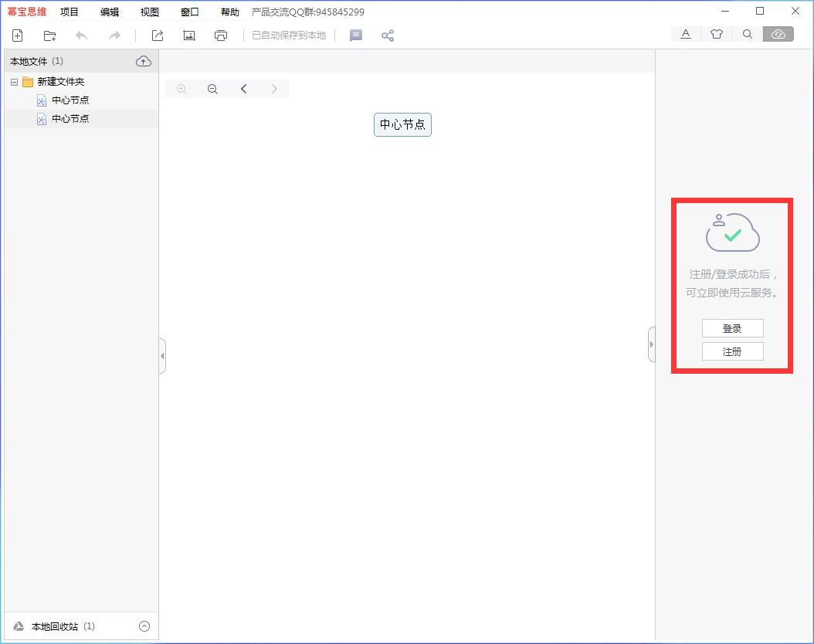The width and height of the screenshot is (814, 644).
Task: Click the new folder icon in toolbar
Action: tap(50, 36)
